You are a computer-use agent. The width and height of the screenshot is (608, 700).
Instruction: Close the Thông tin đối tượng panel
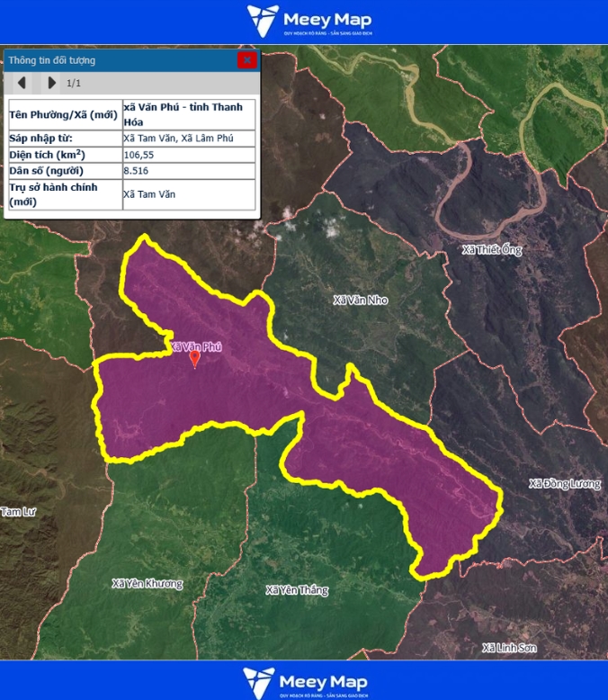246,60
